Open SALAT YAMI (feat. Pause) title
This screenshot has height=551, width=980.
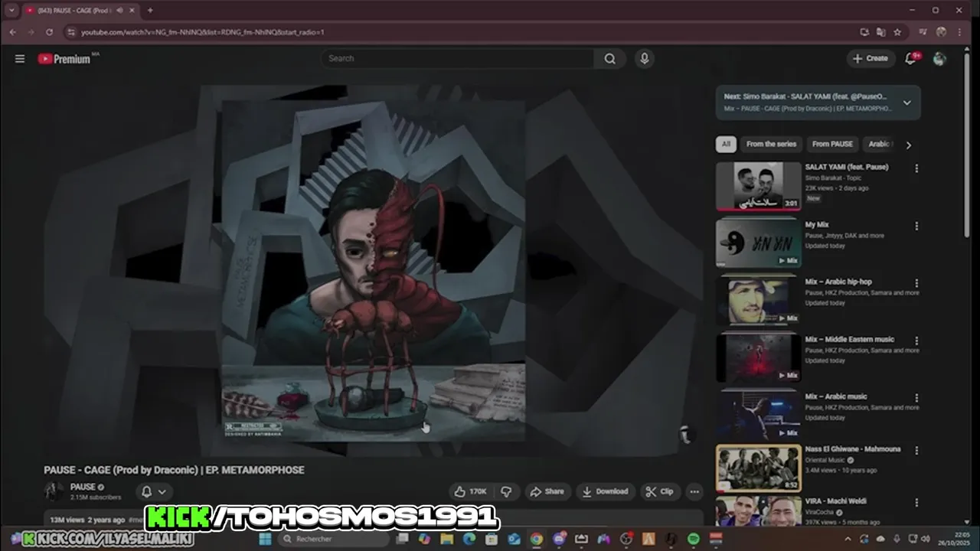(x=846, y=167)
